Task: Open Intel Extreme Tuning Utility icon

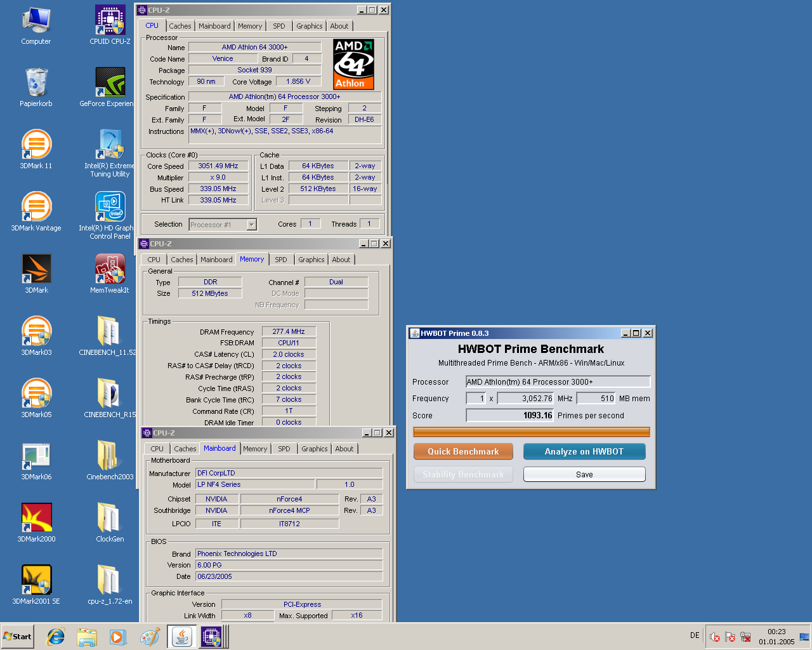Action: pos(110,153)
